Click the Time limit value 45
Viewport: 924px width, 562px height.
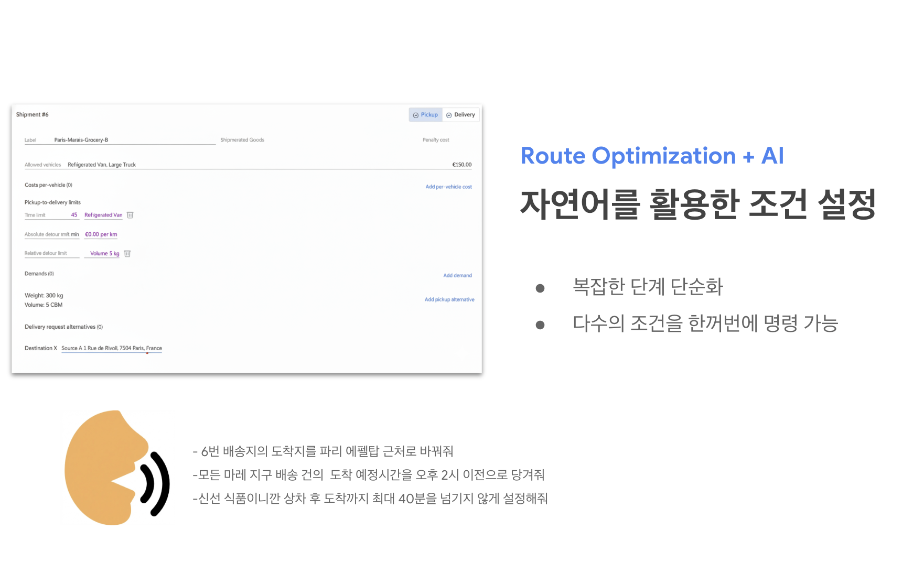click(74, 215)
